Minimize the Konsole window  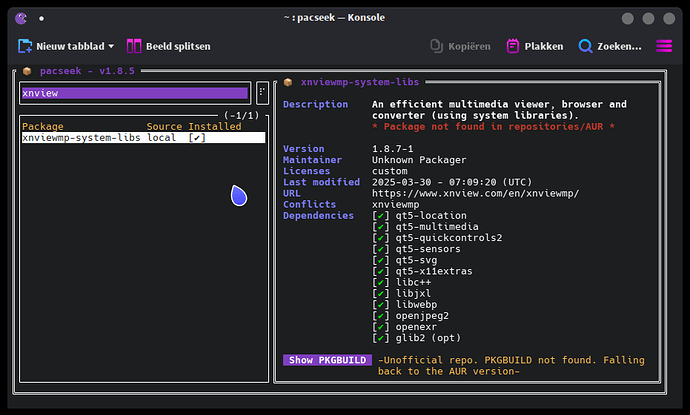tap(628, 18)
